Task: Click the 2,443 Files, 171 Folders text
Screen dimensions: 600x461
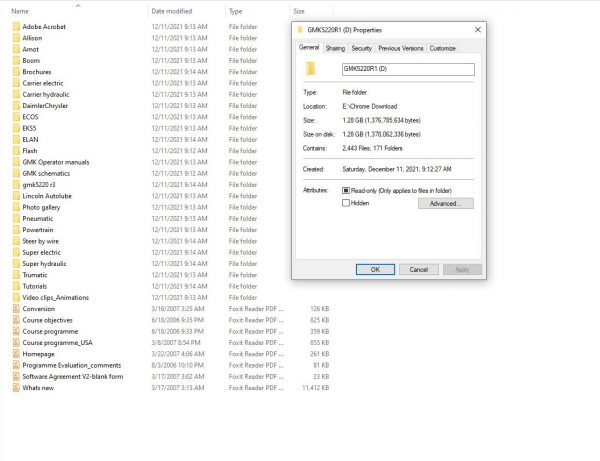Action: [372, 148]
